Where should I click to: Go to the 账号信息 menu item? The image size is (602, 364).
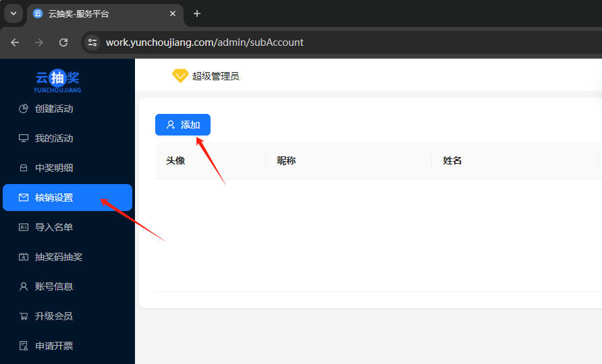tap(54, 286)
